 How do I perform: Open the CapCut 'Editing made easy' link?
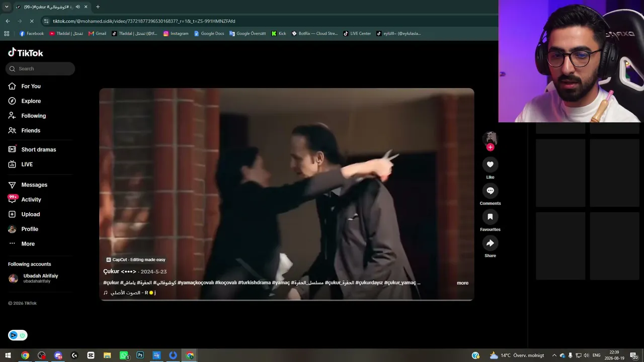(136, 260)
